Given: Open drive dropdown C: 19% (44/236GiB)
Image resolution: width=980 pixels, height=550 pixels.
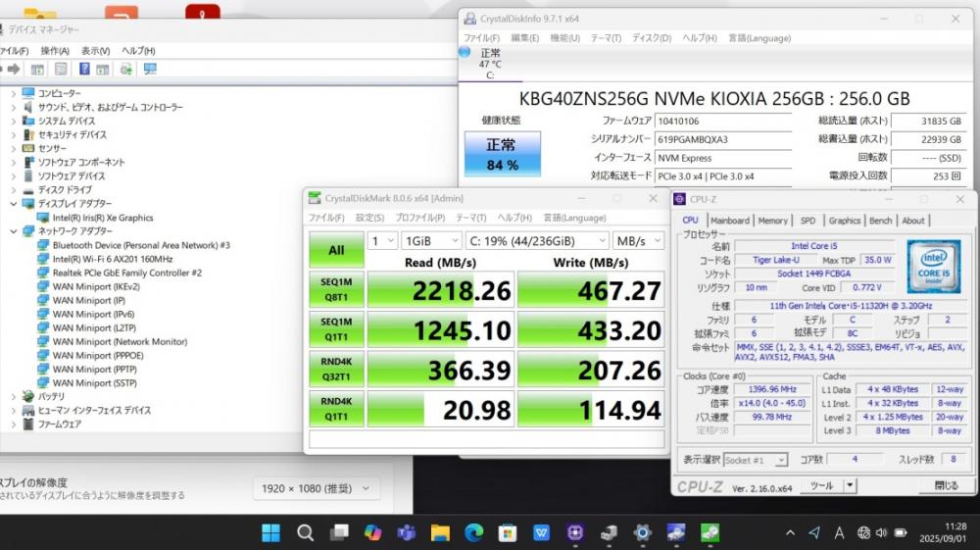Looking at the screenshot, I should click(537, 240).
